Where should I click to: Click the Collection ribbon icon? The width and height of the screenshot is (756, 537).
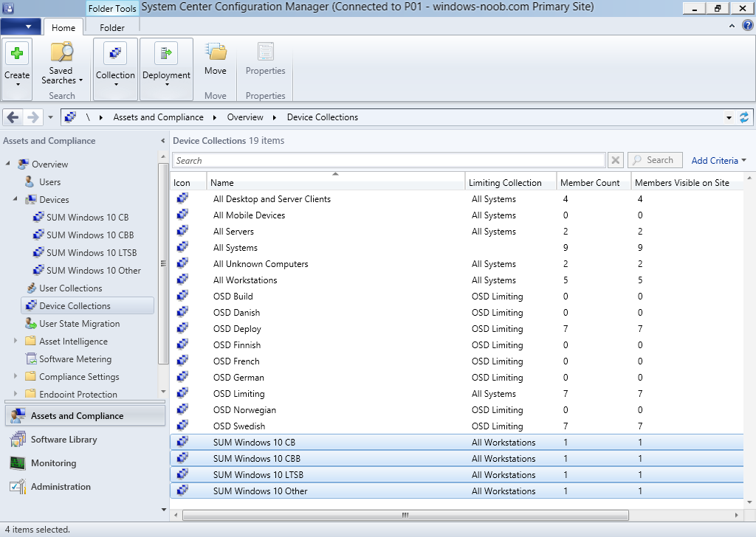pos(115,53)
